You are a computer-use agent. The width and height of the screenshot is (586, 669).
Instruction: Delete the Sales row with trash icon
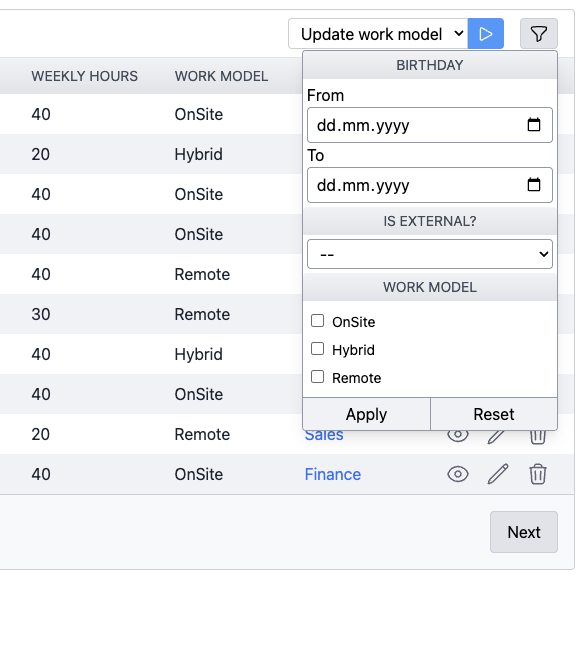tap(538, 437)
